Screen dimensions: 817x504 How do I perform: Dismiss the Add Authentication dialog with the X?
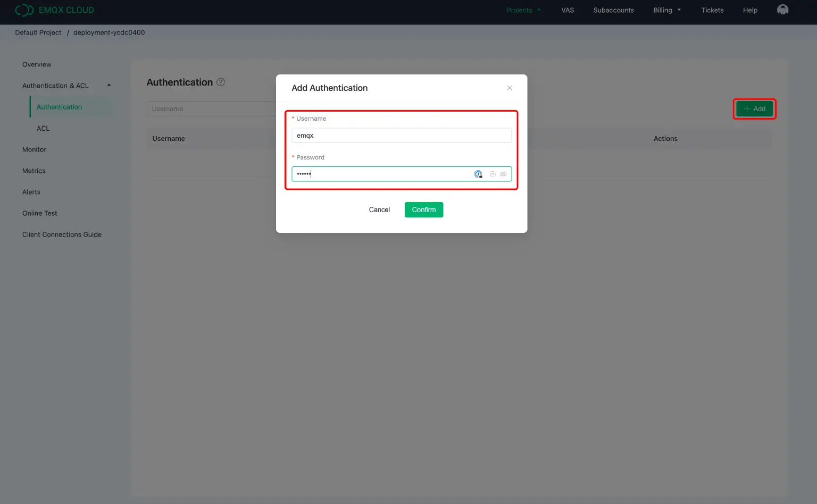(509, 88)
